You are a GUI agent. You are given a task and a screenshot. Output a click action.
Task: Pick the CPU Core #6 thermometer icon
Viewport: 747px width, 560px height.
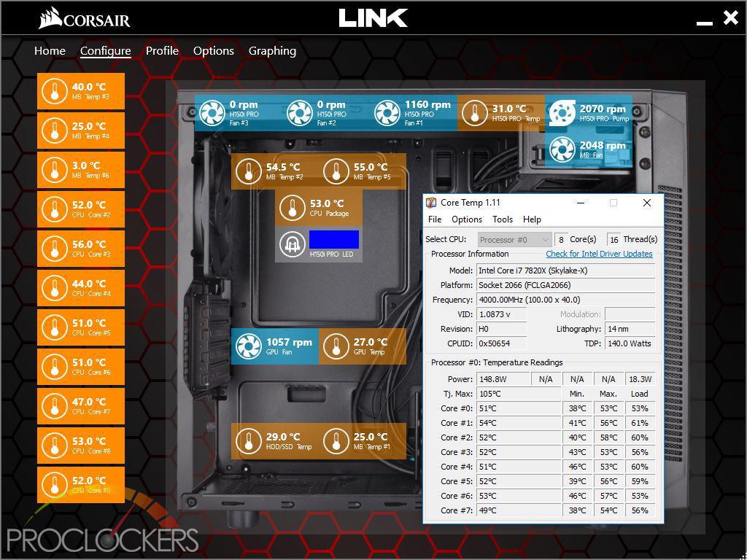(x=54, y=367)
